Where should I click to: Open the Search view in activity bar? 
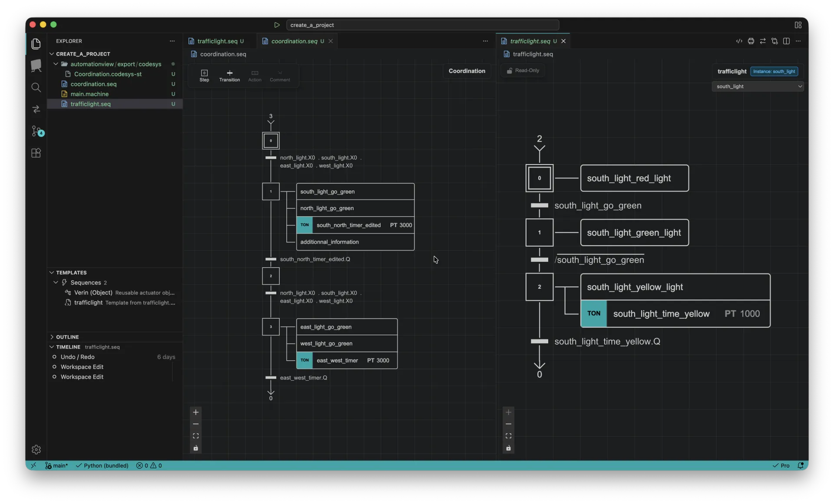[36, 87]
